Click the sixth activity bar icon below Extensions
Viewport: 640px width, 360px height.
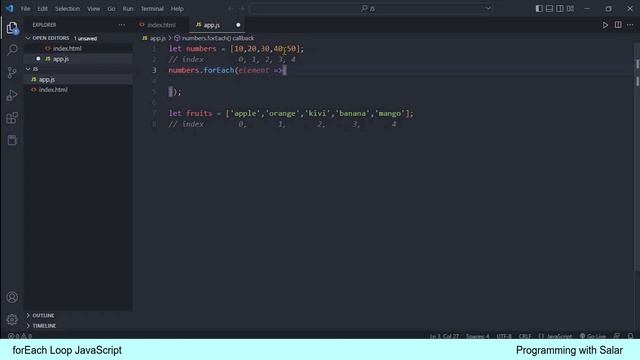[x=12, y=140]
